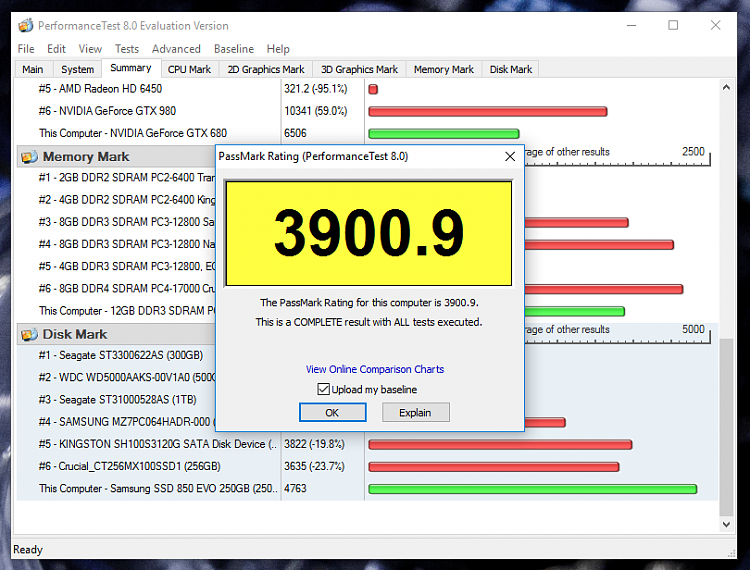Select row #6 - 8GB DDR4 SDRAM PC4-17000

(116, 288)
